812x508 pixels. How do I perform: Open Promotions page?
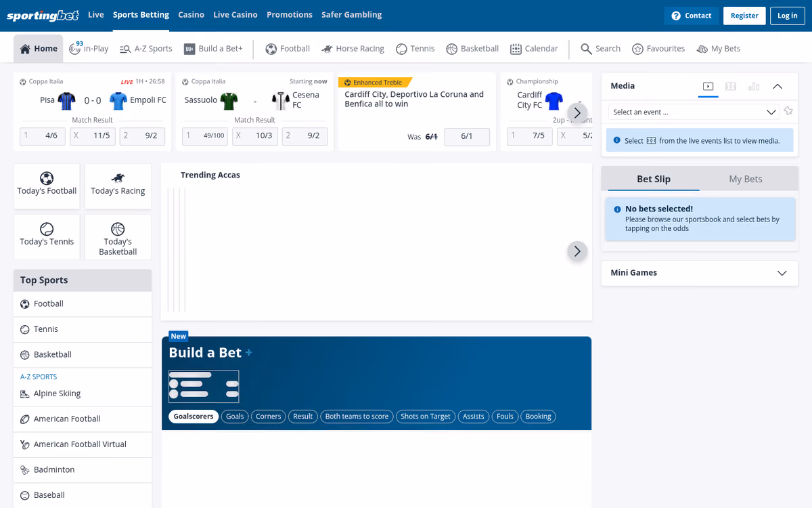point(290,15)
